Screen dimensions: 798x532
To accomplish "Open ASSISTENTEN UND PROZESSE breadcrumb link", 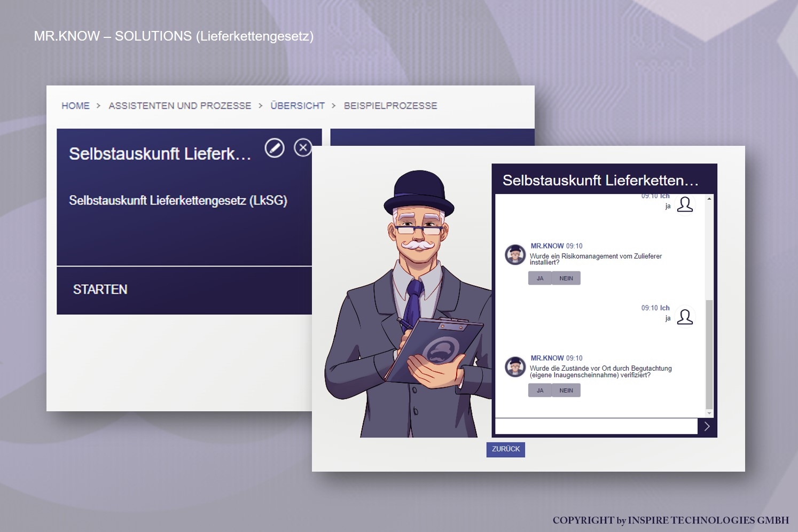I will [180, 106].
